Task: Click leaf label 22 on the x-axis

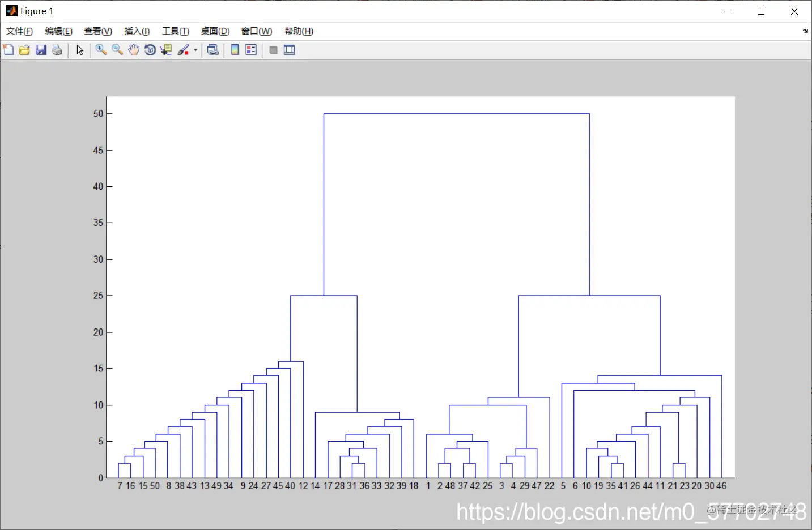Action: pyautogui.click(x=550, y=486)
